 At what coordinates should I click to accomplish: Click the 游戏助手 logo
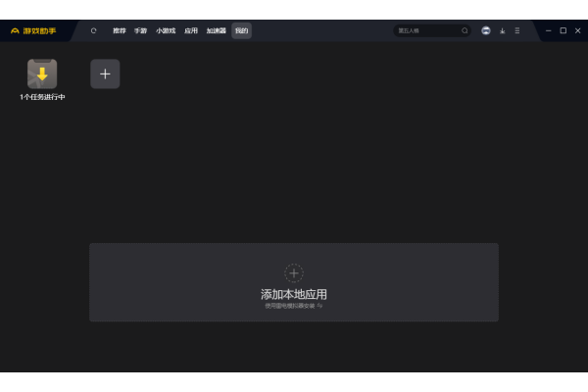click(33, 30)
